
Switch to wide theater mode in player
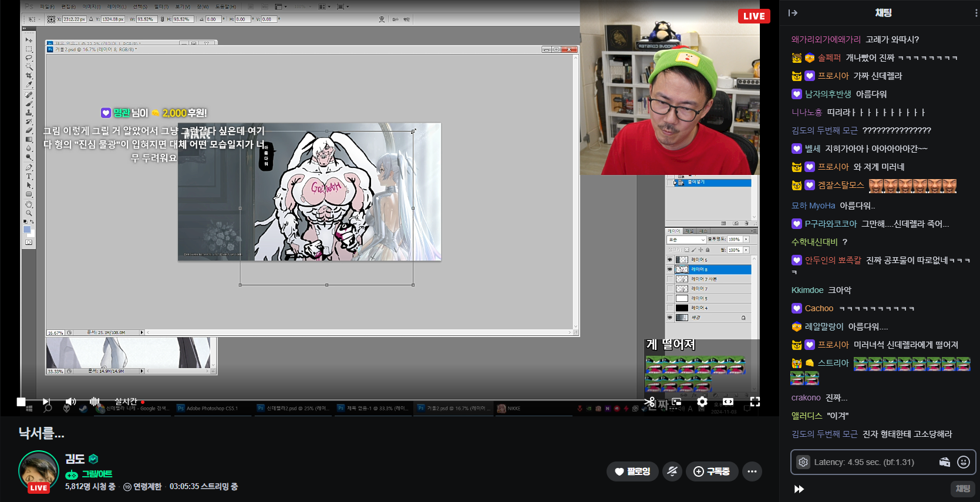coord(728,402)
